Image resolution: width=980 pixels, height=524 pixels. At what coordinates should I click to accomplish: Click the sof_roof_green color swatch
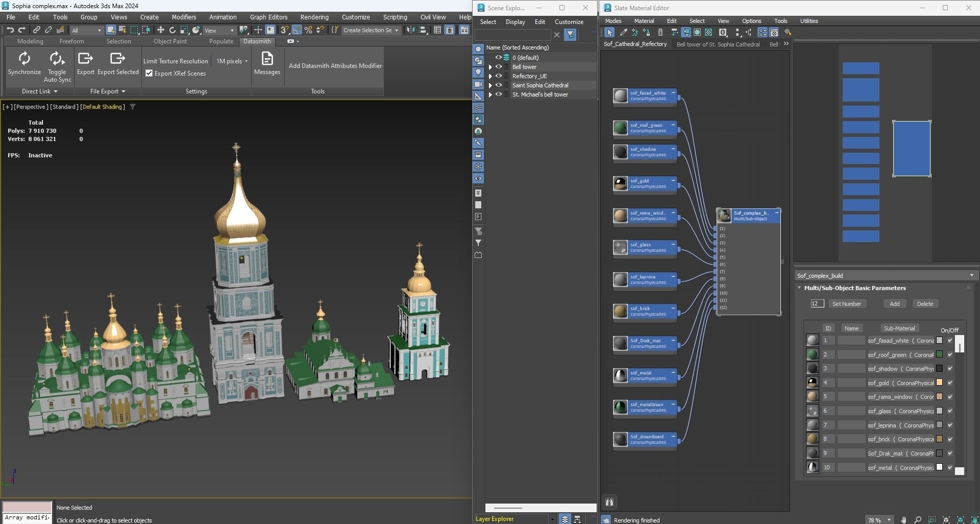[x=939, y=354]
